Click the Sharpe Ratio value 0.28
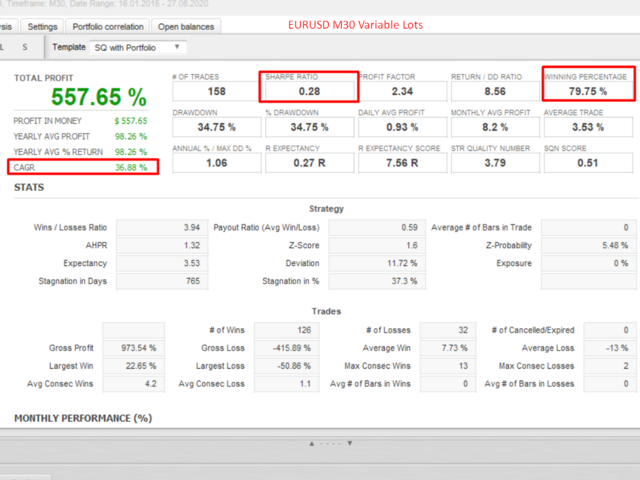The width and height of the screenshot is (640, 480). tap(308, 92)
